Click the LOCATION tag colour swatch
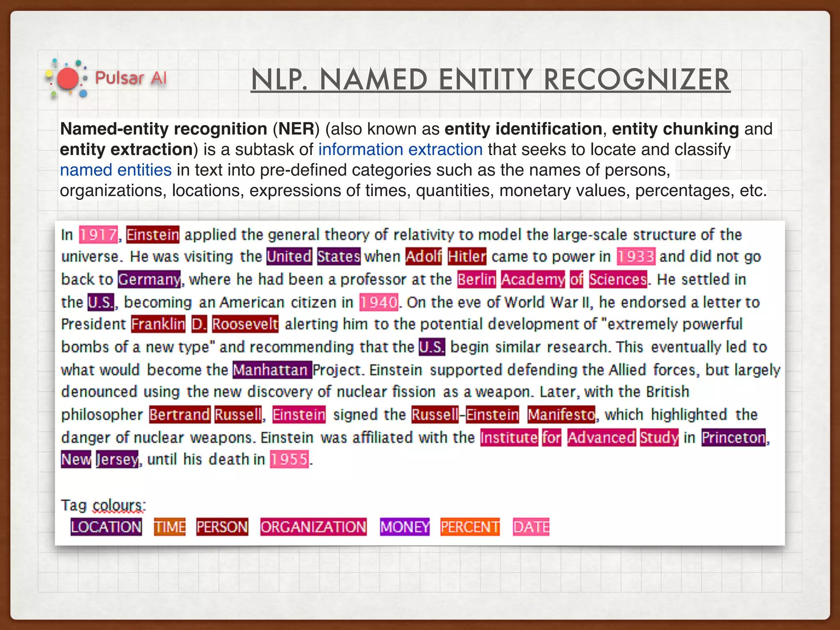The width and height of the screenshot is (840, 630). [x=106, y=527]
